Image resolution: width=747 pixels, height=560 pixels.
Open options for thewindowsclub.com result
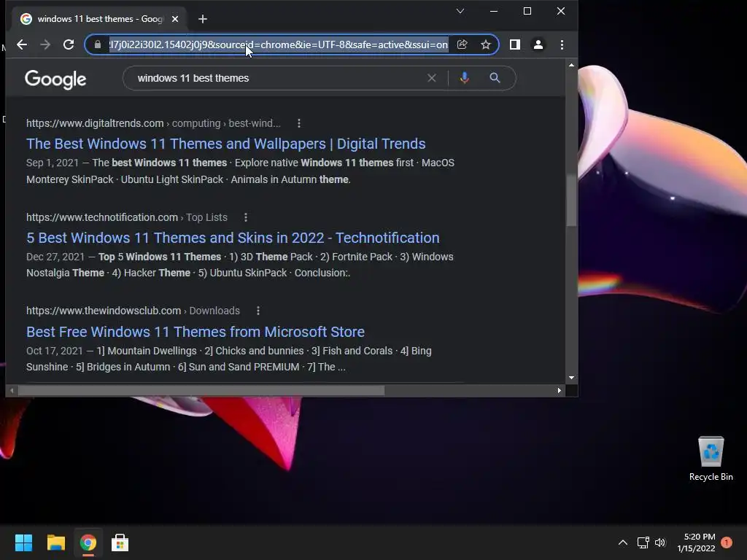point(258,311)
